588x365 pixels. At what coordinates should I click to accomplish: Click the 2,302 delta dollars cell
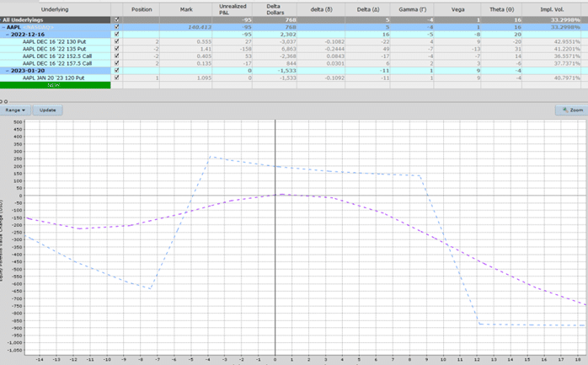(288, 35)
